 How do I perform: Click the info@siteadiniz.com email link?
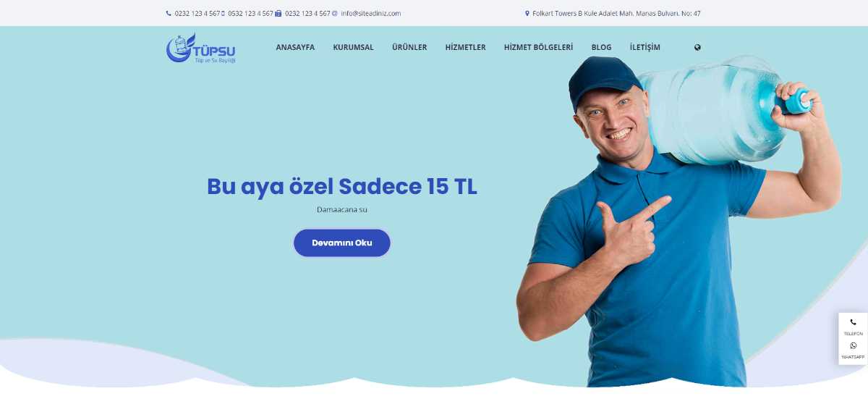370,13
